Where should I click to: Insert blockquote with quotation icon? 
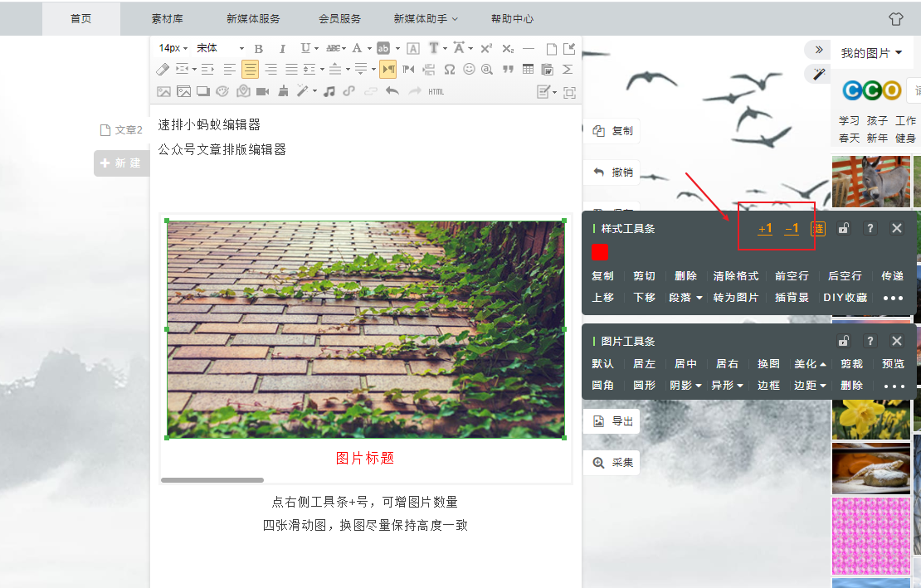pyautogui.click(x=508, y=69)
